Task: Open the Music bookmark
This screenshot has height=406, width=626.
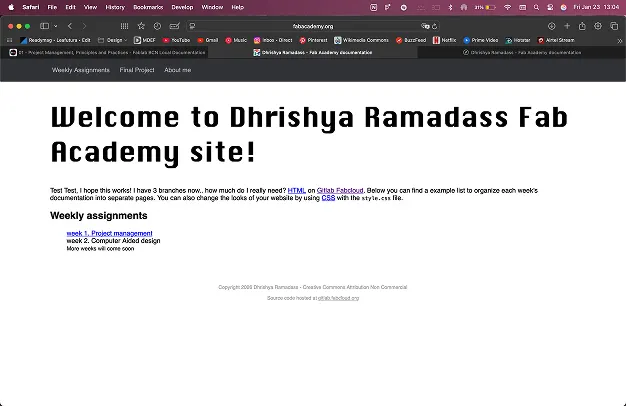Action: click(x=236, y=40)
